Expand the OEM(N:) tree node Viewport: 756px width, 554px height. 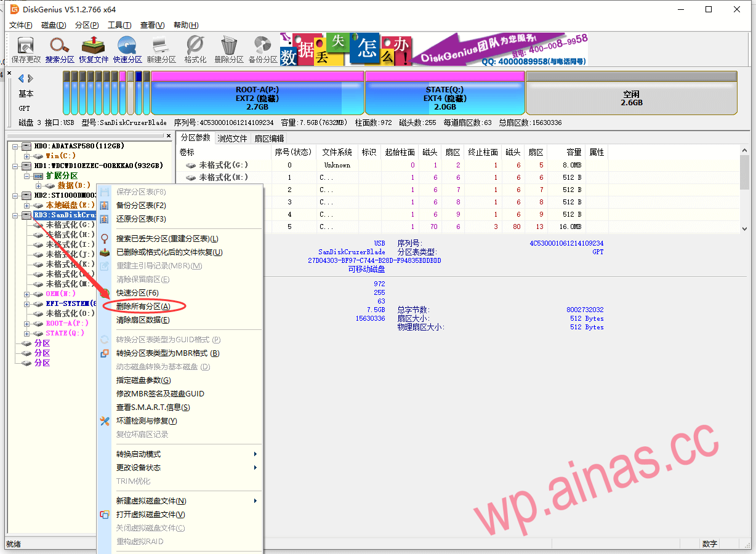26,294
